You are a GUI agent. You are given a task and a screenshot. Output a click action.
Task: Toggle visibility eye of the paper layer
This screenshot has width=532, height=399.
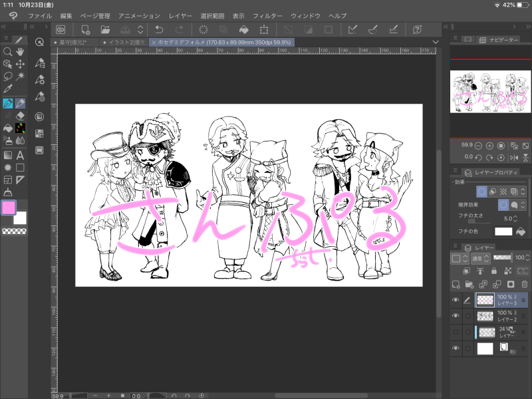click(456, 348)
